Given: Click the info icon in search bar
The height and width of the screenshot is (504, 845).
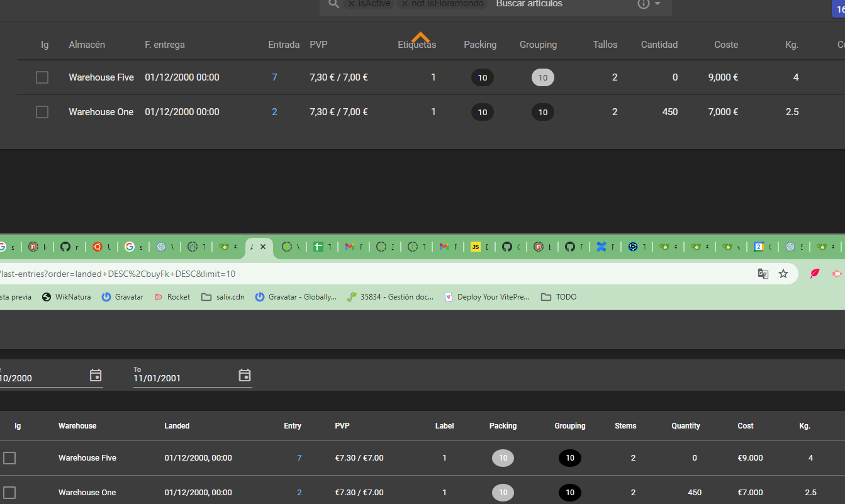Looking at the screenshot, I should pos(643,4).
